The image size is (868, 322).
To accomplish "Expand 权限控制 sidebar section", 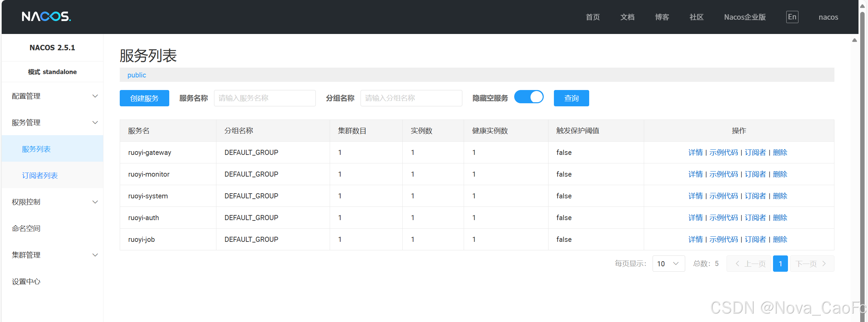I will [x=53, y=202].
